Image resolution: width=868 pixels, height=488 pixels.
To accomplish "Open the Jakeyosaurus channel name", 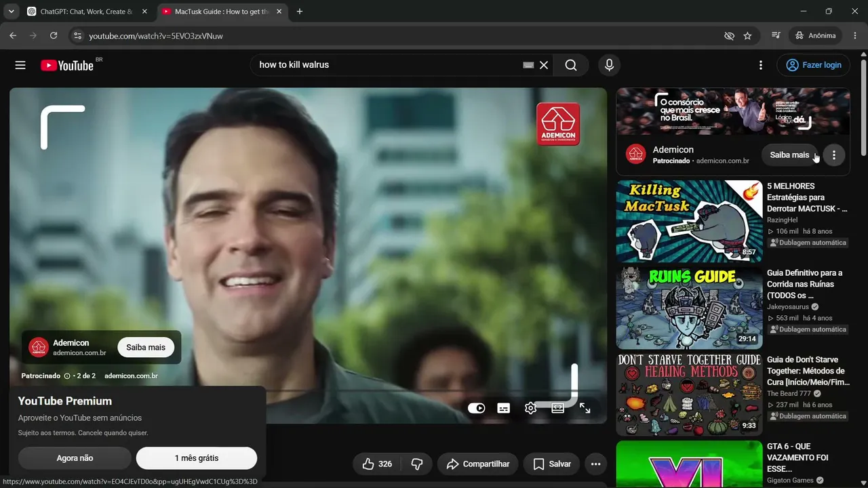I will [788, 307].
